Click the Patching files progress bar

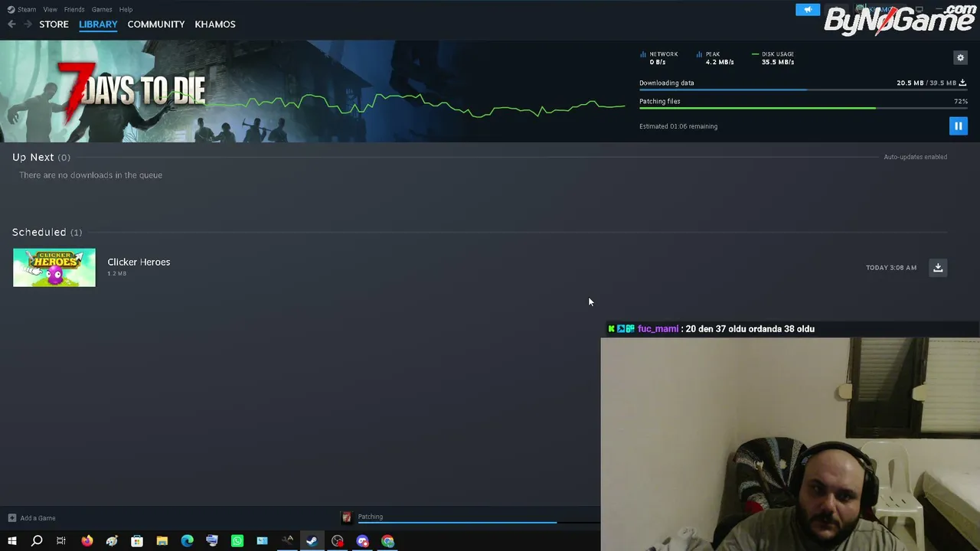803,108
